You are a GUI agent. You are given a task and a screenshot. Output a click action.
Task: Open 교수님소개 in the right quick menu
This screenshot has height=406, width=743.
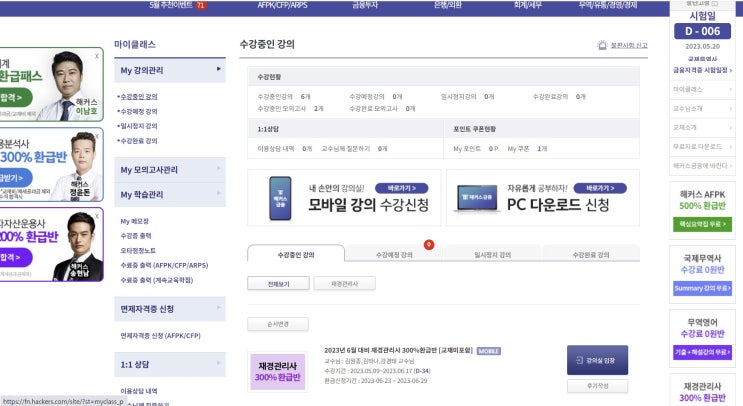[702, 108]
